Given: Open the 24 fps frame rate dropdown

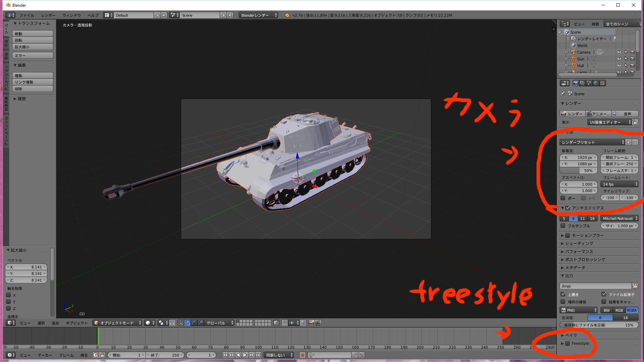Looking at the screenshot, I should 620,184.
